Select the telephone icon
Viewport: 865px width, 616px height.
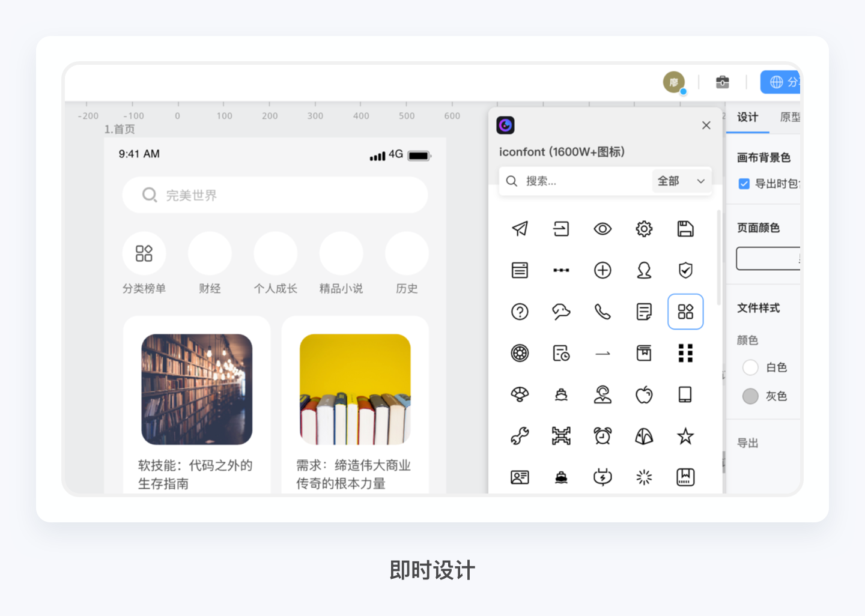602,311
